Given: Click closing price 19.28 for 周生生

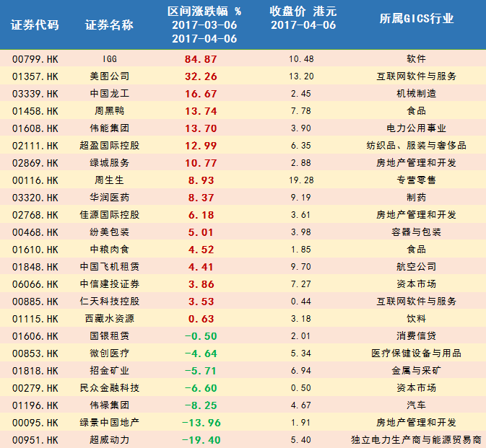Looking at the screenshot, I should [301, 180].
